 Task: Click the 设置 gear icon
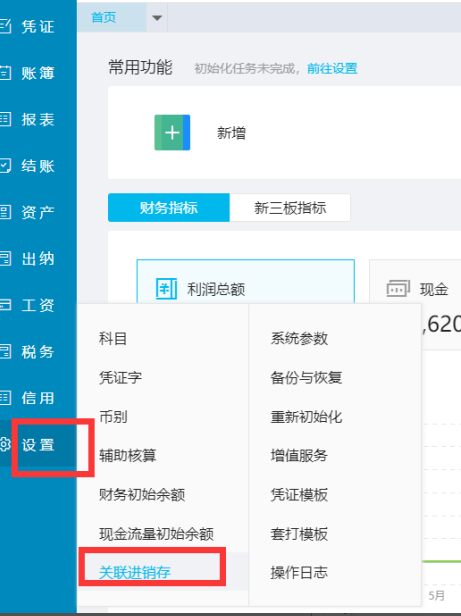point(5,444)
